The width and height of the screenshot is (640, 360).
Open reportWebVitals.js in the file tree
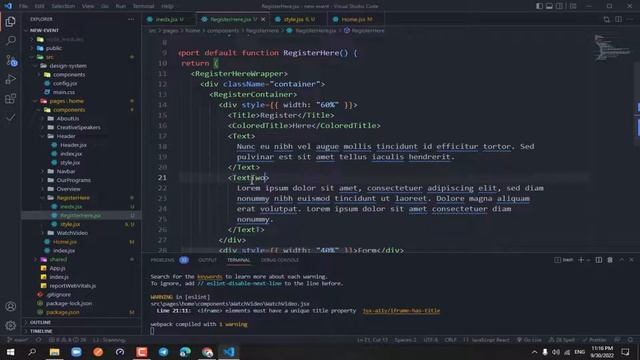pos(73,286)
